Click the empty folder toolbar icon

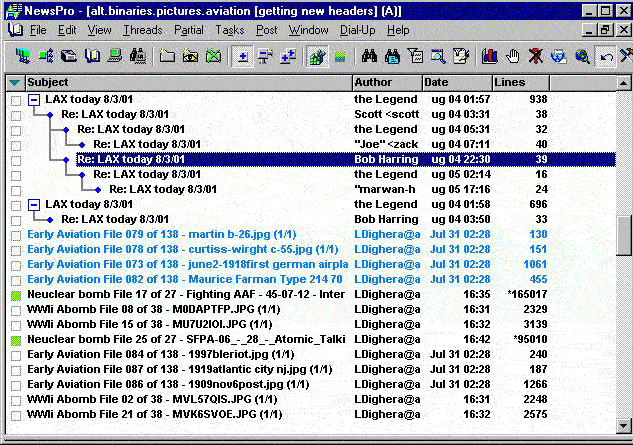coord(167,56)
